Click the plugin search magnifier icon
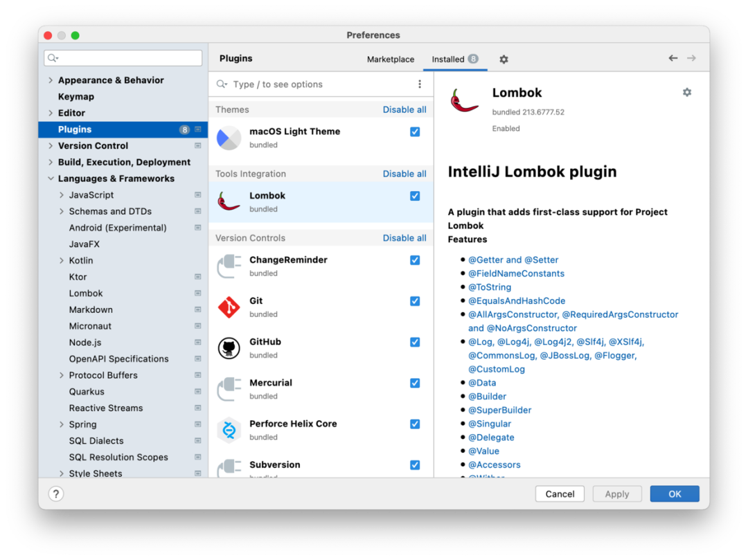 coord(222,84)
